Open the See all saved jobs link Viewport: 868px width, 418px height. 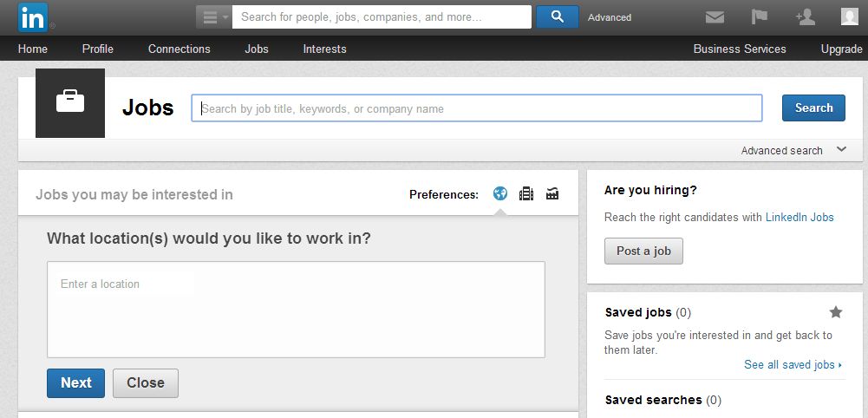[792, 364]
